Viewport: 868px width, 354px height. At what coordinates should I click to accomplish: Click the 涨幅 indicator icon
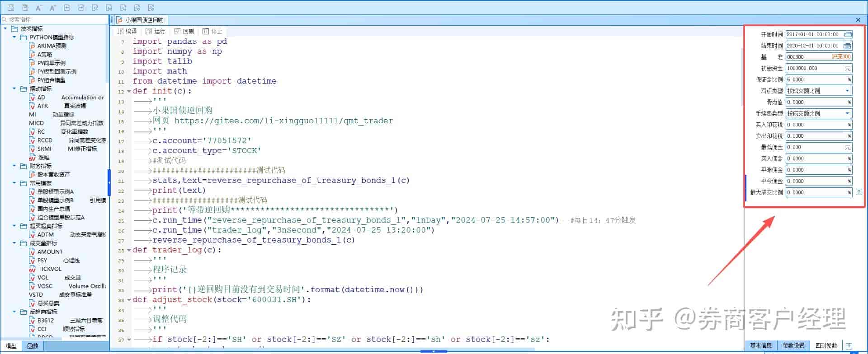[32, 157]
